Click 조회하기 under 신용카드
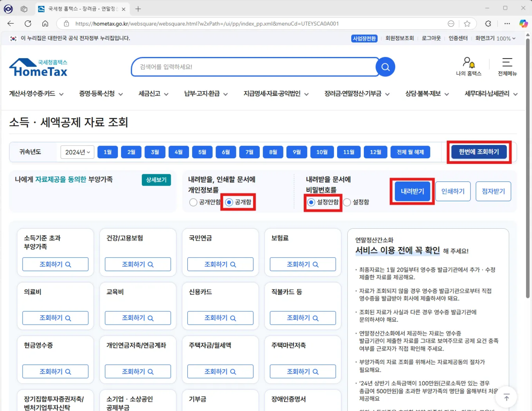Viewport: 532px width, 411px height. (220, 318)
